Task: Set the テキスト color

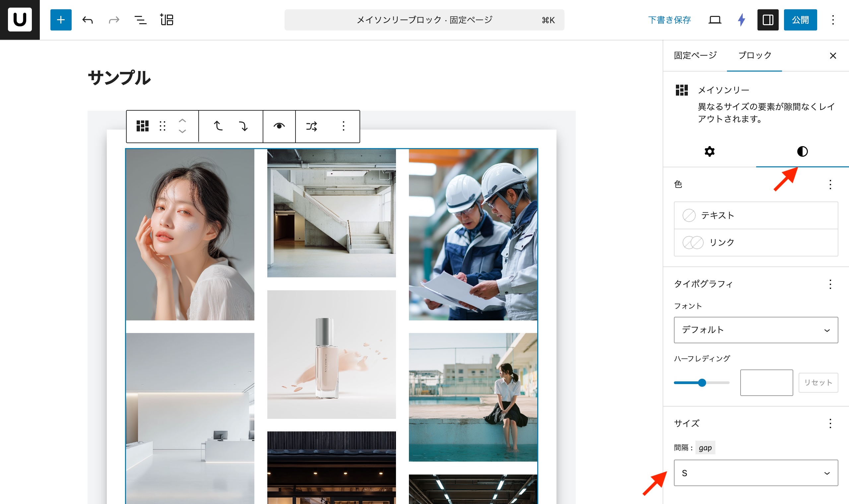Action: tap(756, 215)
